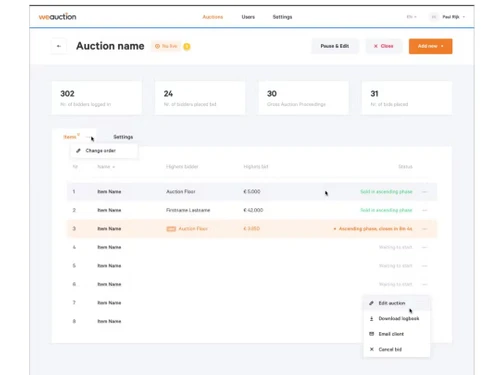The width and height of the screenshot is (500, 375).
Task: Expand the Add new dropdown button
Action: click(430, 46)
